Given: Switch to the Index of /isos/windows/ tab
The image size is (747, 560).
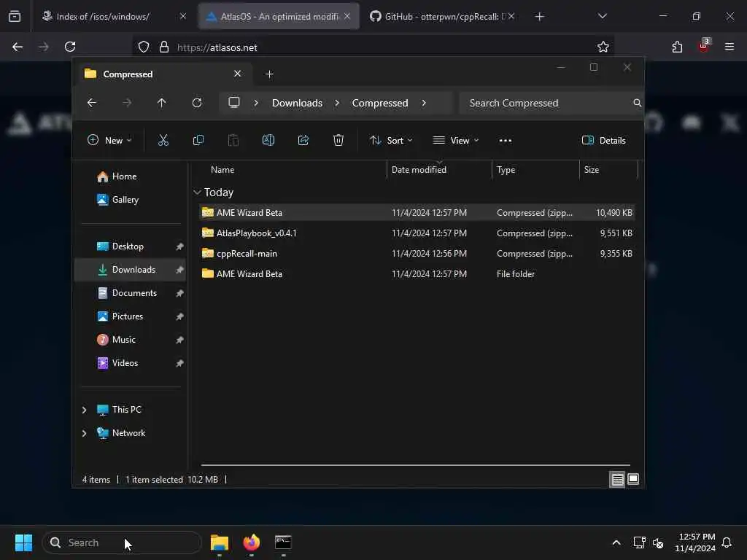Looking at the screenshot, I should (113, 16).
